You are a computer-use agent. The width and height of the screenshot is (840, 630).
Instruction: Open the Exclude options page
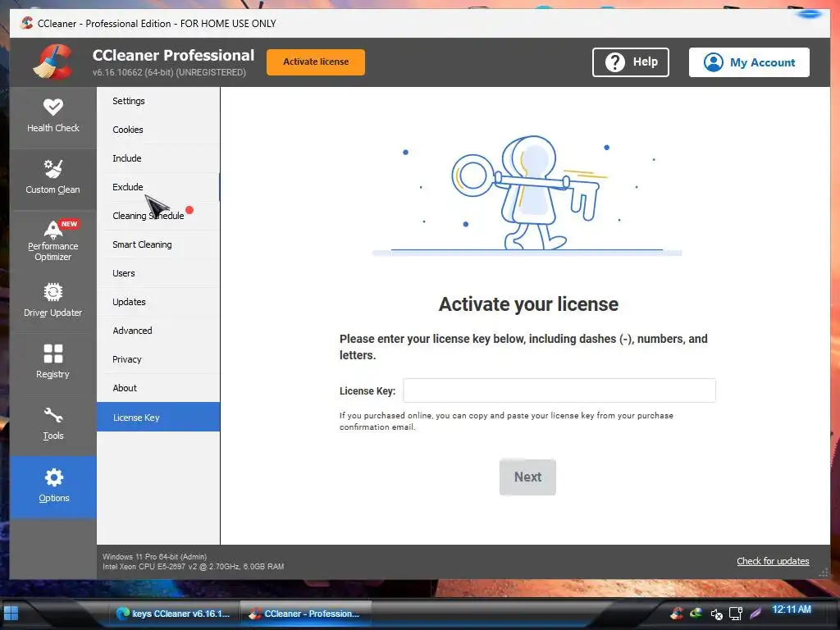tap(158, 187)
